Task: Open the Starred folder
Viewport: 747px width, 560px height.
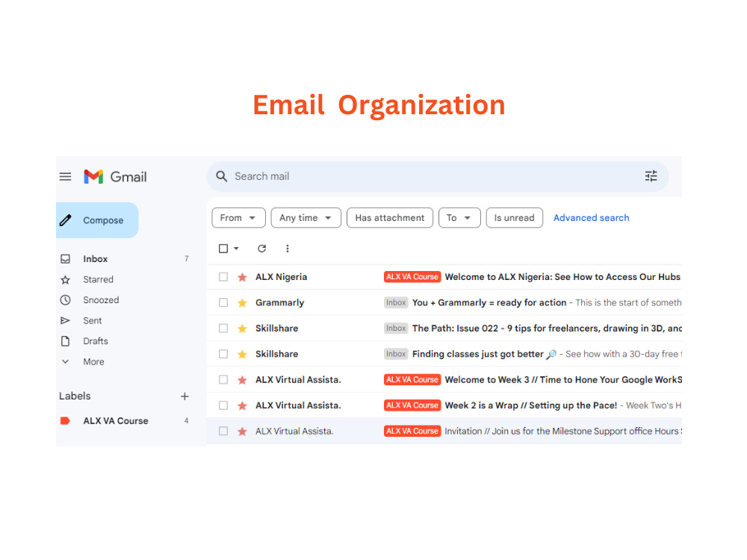Action: coord(98,279)
